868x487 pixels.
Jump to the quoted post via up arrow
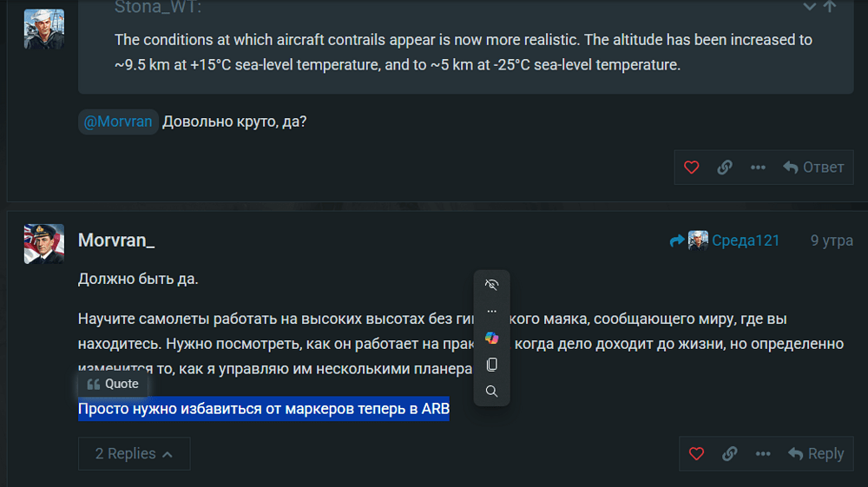[x=830, y=7]
